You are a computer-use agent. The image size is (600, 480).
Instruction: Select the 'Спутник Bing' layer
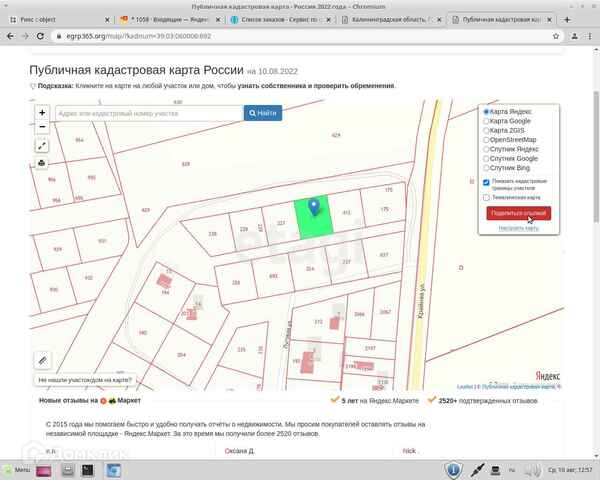coord(507,168)
